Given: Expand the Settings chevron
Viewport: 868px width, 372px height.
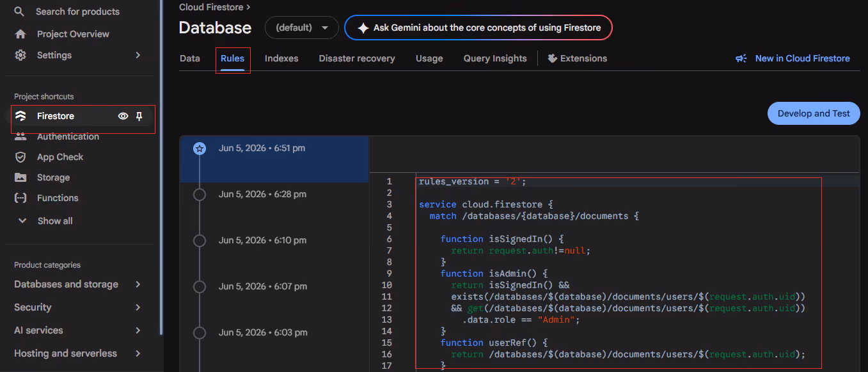Looking at the screenshot, I should 138,55.
